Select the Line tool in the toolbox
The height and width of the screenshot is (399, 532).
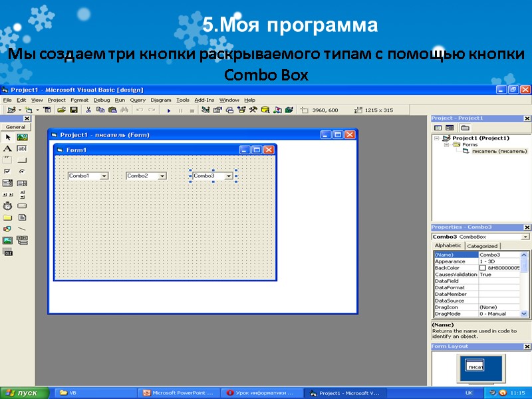click(x=22, y=229)
